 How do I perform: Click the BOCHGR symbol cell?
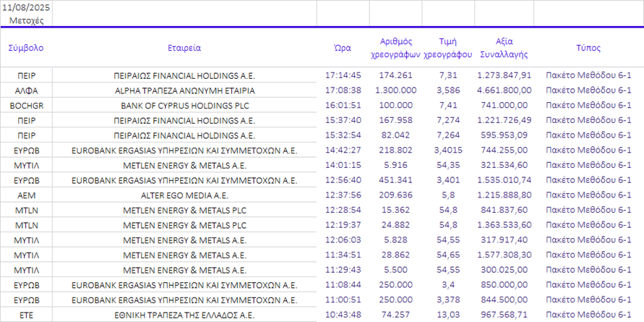click(26, 105)
